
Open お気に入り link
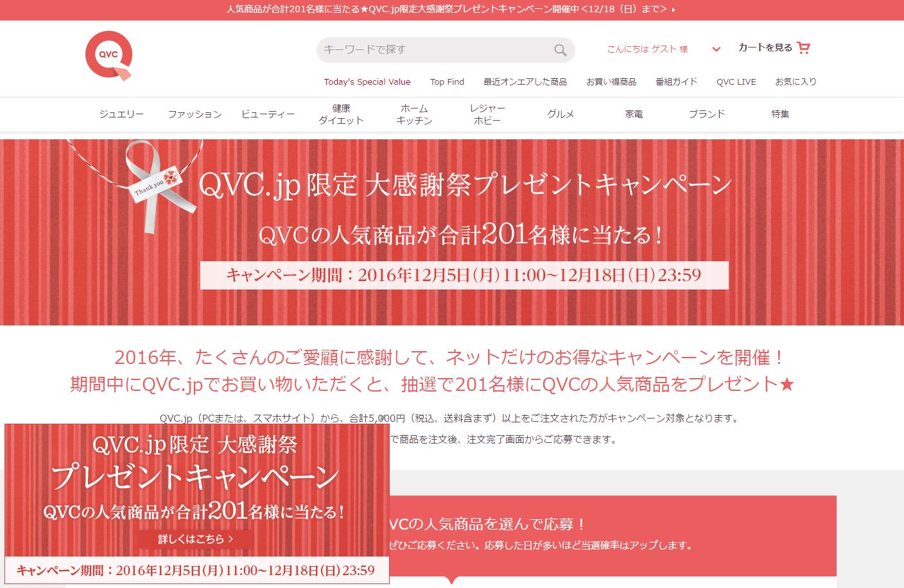tap(796, 82)
